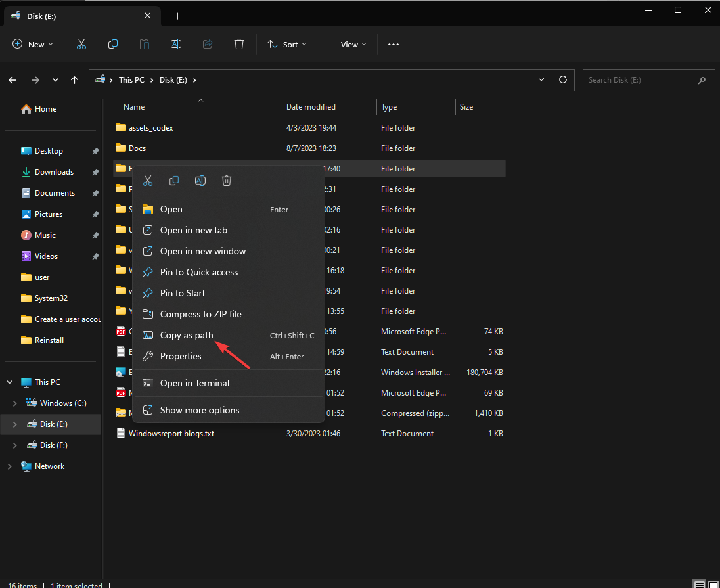Click the assets_codex folder icon
The image size is (720, 588).
(121, 127)
